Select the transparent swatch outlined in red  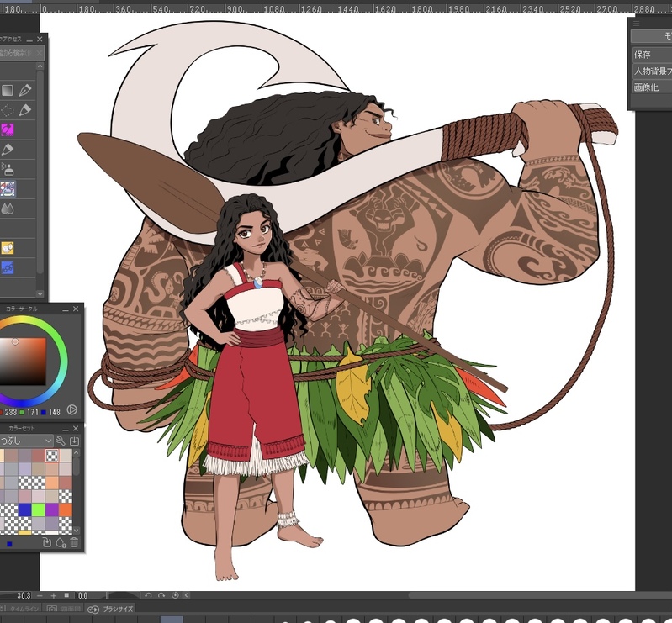click(x=52, y=455)
